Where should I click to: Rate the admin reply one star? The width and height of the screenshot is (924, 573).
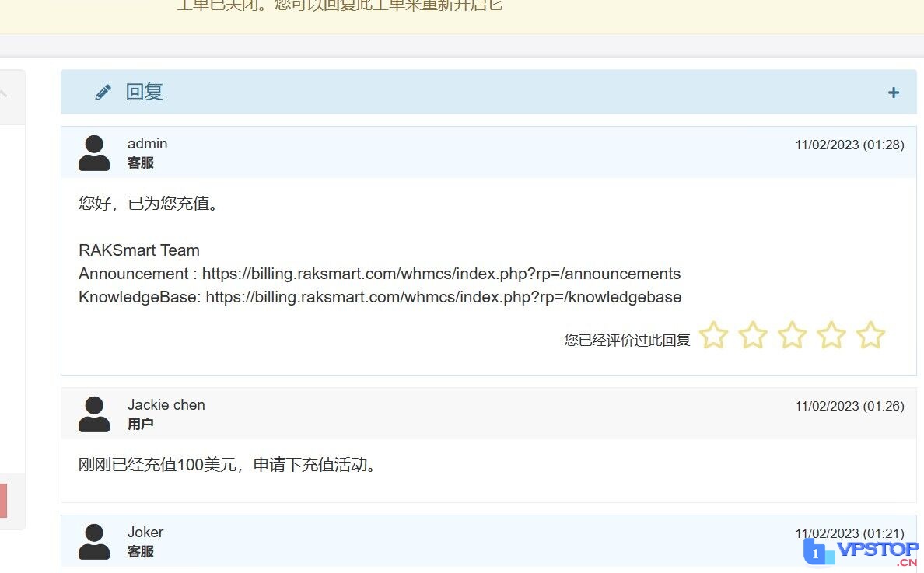tap(714, 335)
